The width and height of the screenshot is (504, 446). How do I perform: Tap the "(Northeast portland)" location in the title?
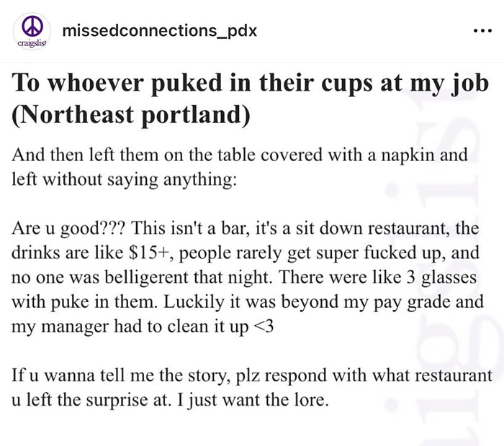coord(131,114)
